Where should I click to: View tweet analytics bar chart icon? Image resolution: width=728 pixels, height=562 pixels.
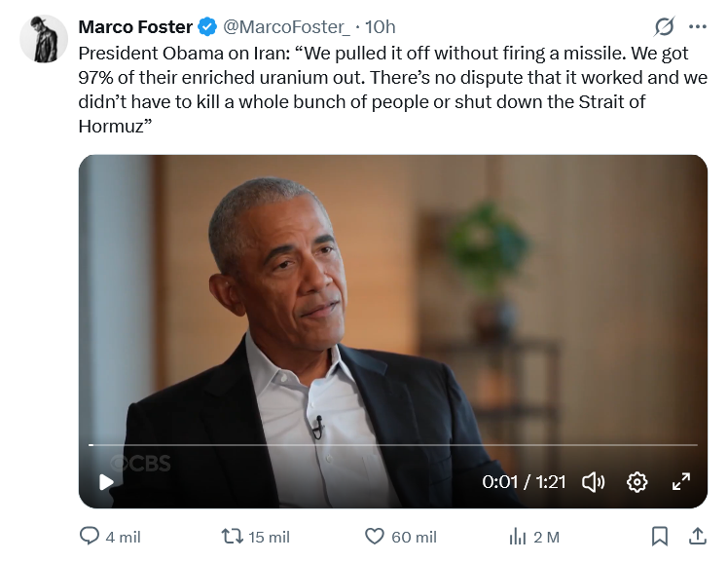click(x=517, y=537)
